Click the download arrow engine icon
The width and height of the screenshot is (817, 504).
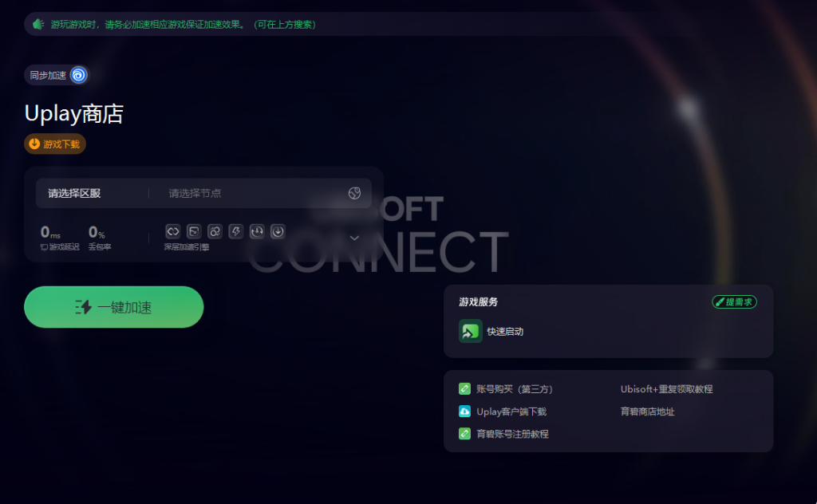click(x=278, y=231)
